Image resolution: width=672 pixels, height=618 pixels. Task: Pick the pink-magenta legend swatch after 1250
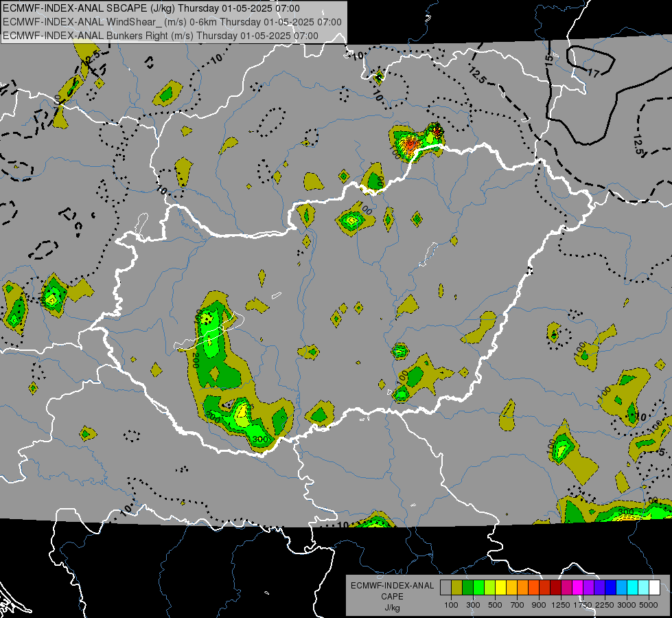click(566, 588)
